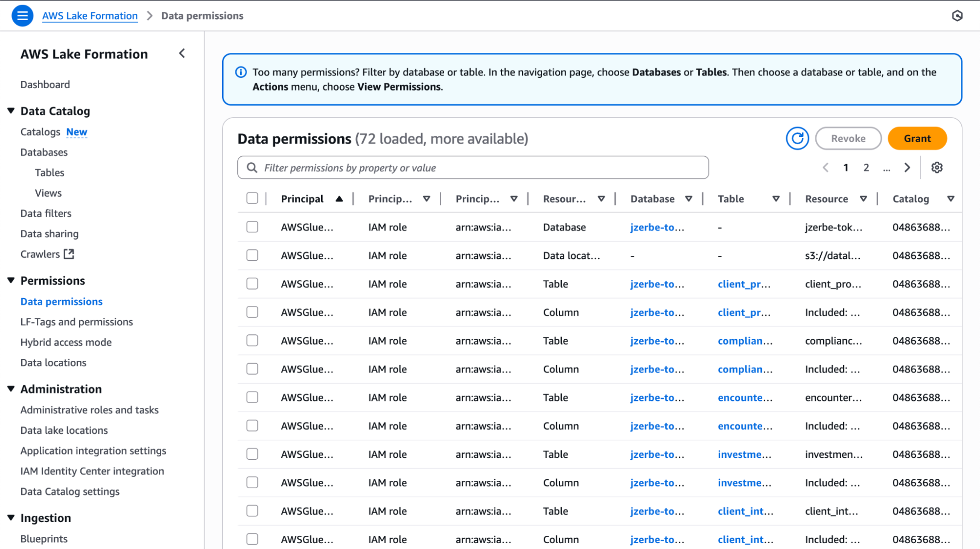Open complian... table link in Table row
Viewport: 980px width, 549px height.
[x=745, y=341]
